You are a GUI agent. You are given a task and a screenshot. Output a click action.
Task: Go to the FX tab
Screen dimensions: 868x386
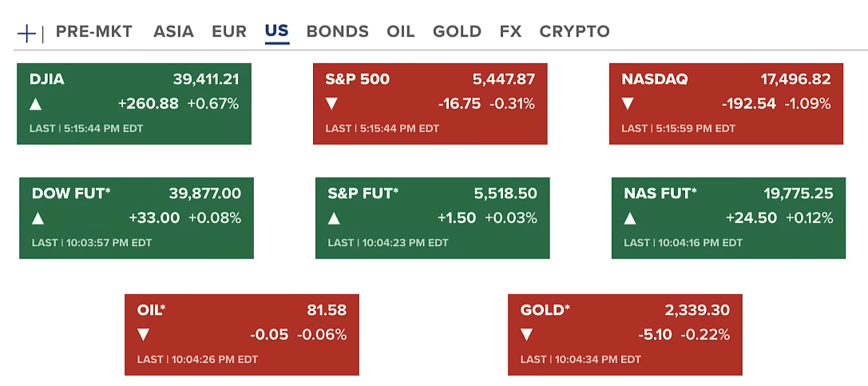pos(510,32)
